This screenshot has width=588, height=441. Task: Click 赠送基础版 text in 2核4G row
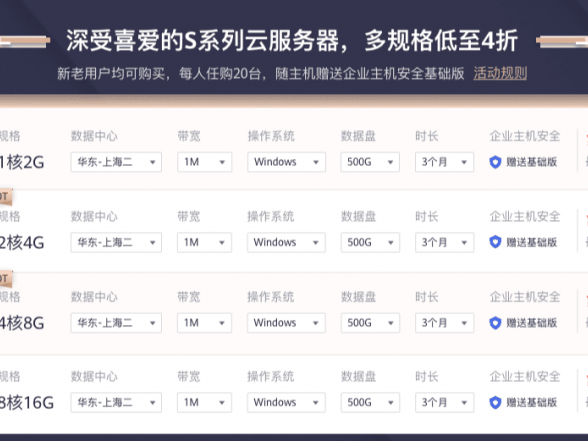tap(531, 242)
